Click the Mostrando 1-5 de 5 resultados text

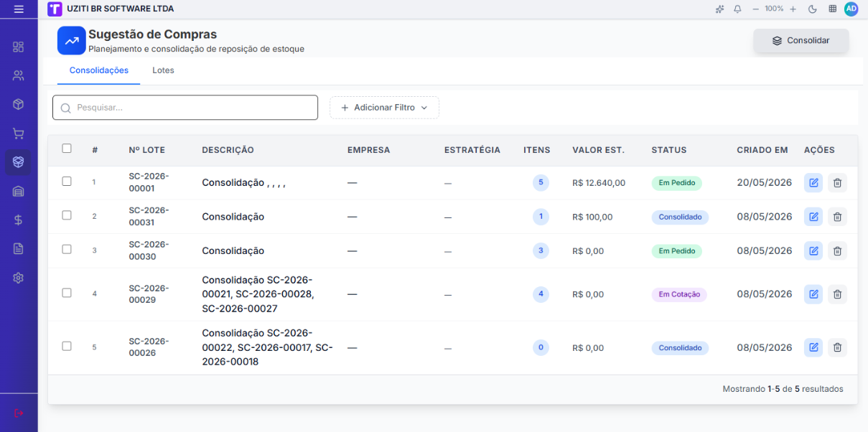[x=783, y=389]
